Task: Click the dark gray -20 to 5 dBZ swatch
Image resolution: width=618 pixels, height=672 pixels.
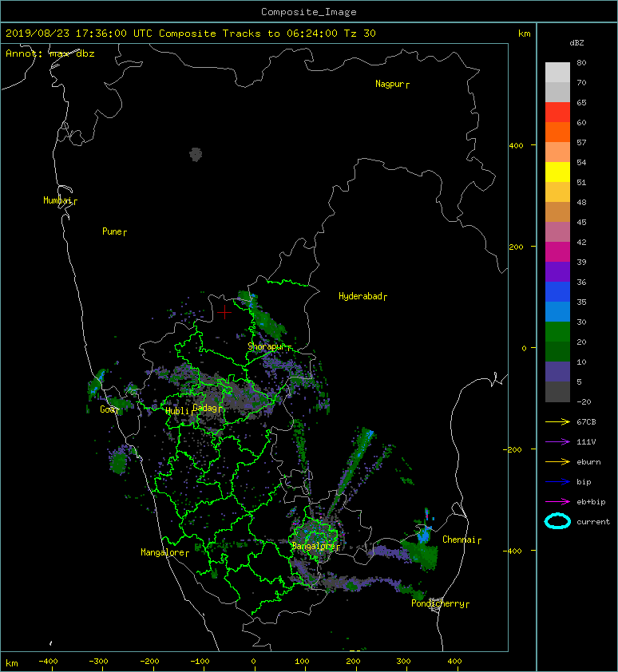Action: (557, 392)
